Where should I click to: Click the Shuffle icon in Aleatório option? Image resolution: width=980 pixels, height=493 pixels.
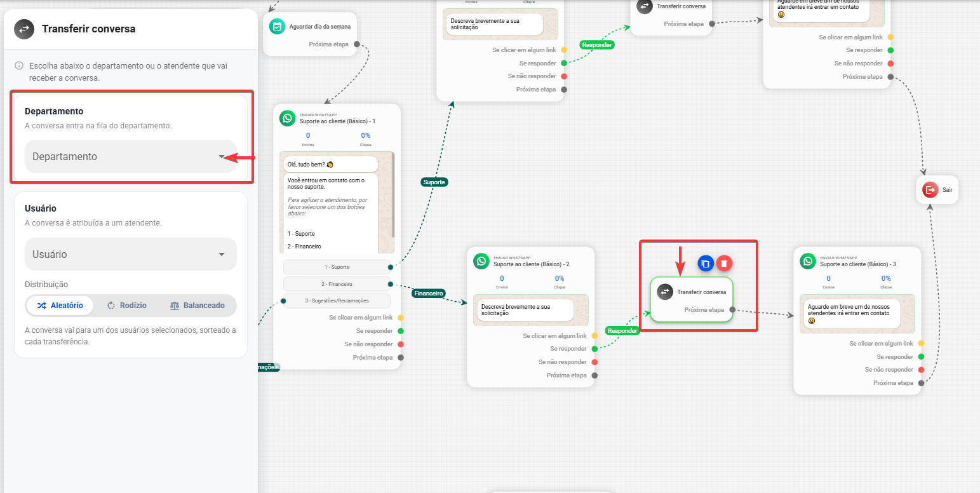(41, 306)
